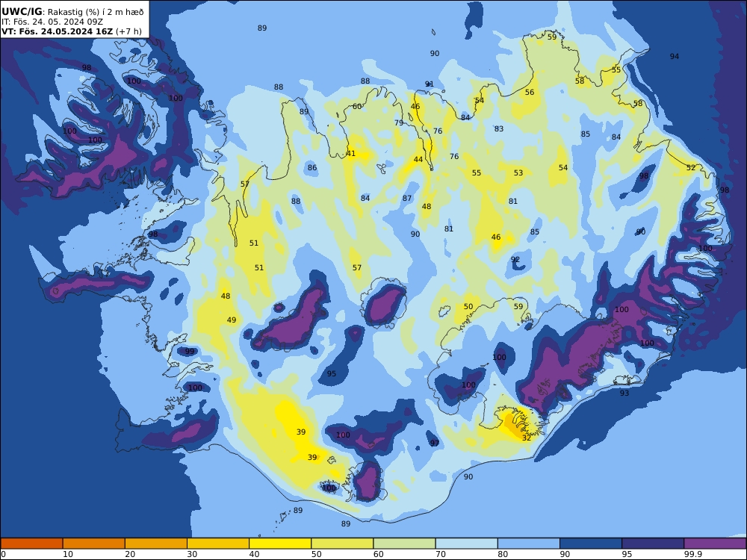The width and height of the screenshot is (747, 560).
Task: Click the '95' humidity value on the map
Action: (x=332, y=374)
